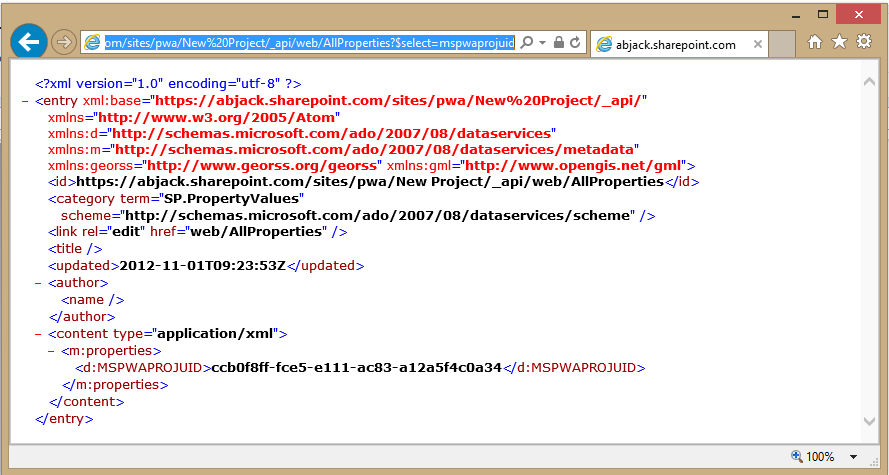Click scrollbar down arrow

(x=869, y=421)
